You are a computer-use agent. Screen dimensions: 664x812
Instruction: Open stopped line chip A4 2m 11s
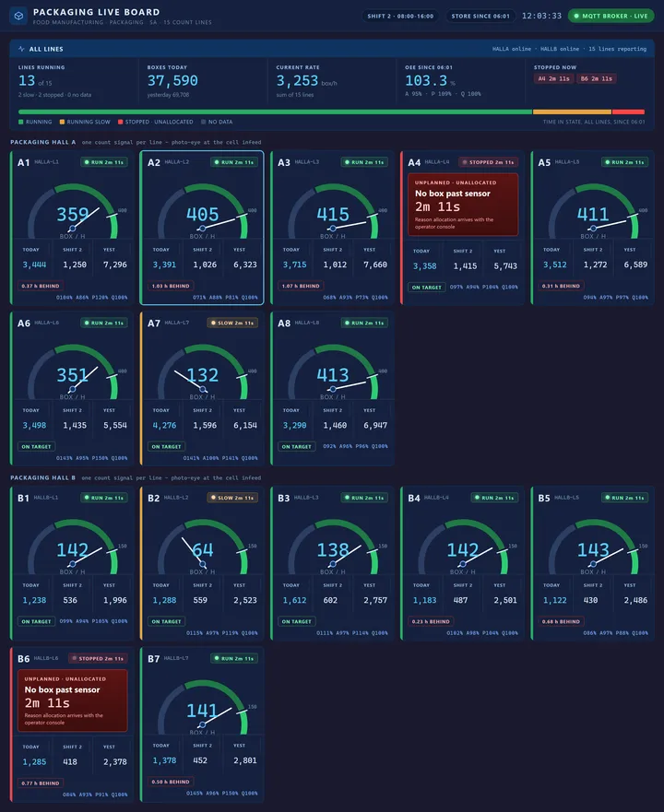(553, 78)
